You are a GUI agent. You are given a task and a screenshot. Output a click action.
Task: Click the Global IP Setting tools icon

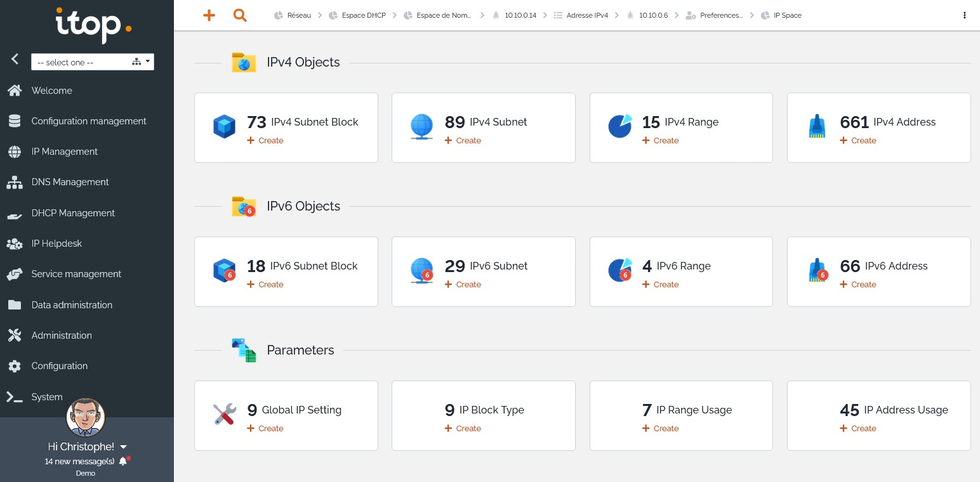(225, 415)
